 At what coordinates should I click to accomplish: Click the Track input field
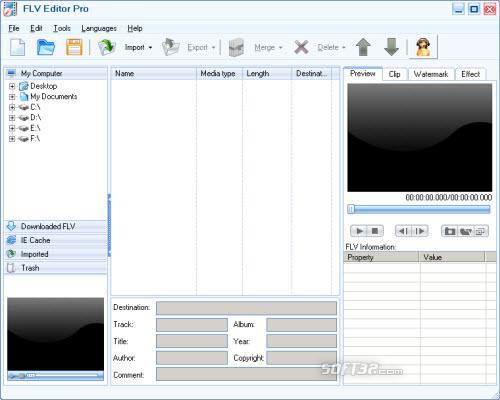[x=192, y=325]
